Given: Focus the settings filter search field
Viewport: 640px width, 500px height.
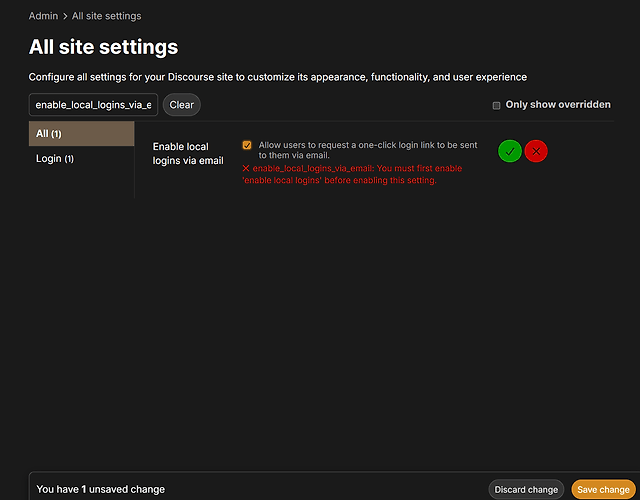Looking at the screenshot, I should 93,105.
